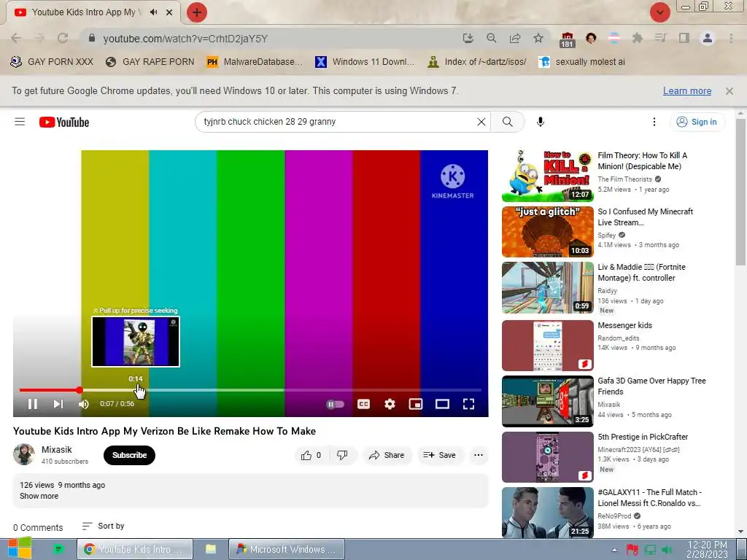Open Gafa 3D Game Over video title
This screenshot has height=560, width=747.
point(651,386)
